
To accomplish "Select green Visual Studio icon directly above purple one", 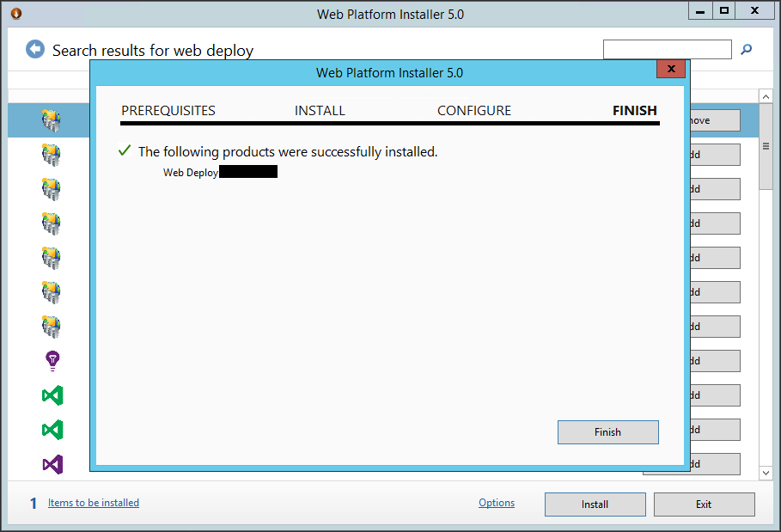I will [52, 430].
